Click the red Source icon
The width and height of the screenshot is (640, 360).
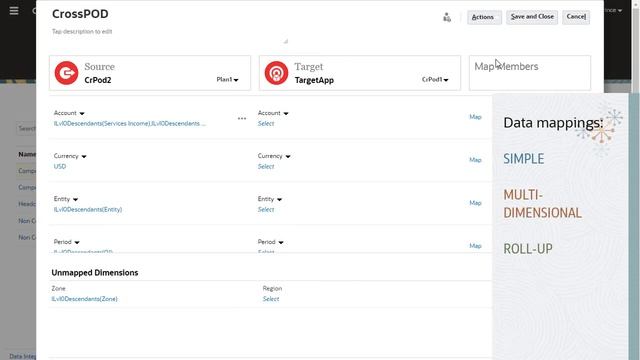coord(67,73)
